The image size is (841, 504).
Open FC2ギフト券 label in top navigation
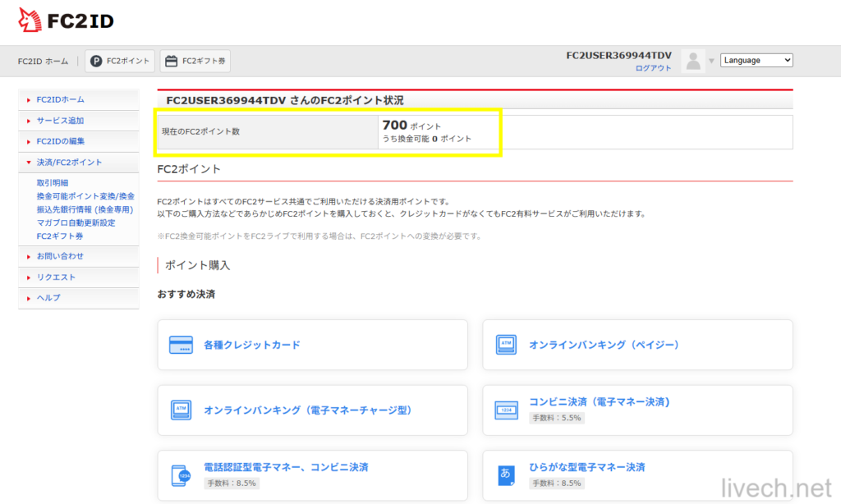[x=204, y=61]
